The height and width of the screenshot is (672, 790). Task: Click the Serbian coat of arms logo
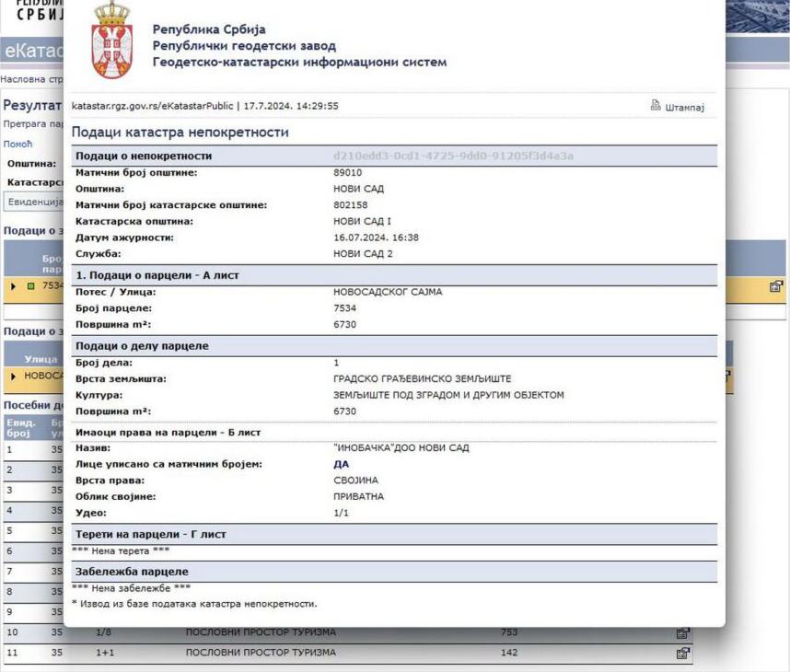point(112,41)
